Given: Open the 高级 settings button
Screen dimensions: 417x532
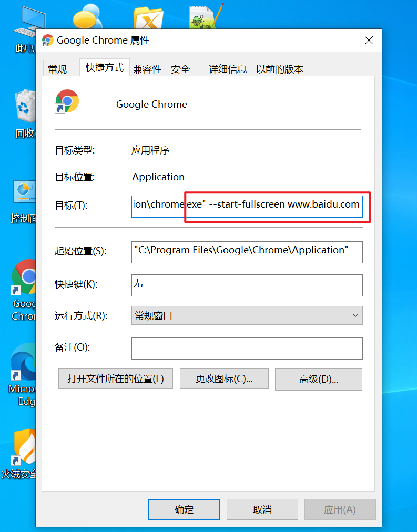Looking at the screenshot, I should (x=318, y=379).
